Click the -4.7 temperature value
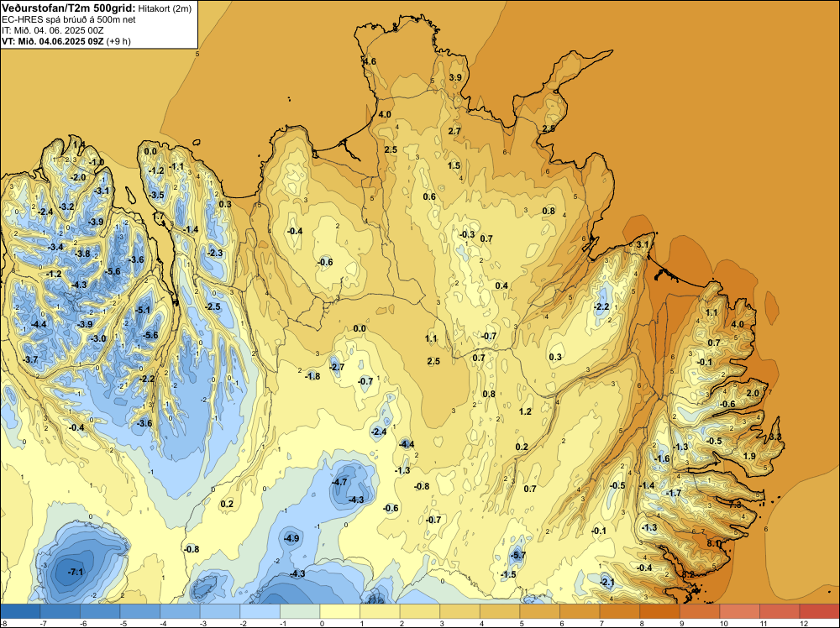 [339, 482]
